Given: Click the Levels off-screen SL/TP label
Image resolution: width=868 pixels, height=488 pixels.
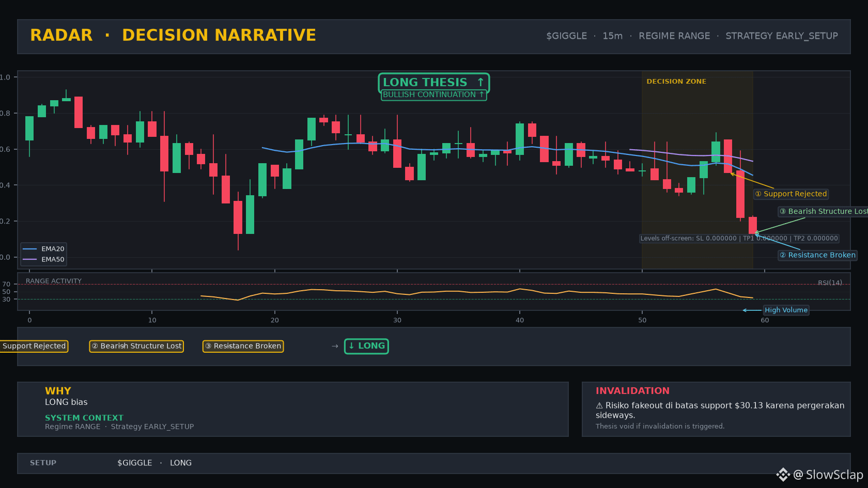Looking at the screenshot, I should tap(739, 239).
